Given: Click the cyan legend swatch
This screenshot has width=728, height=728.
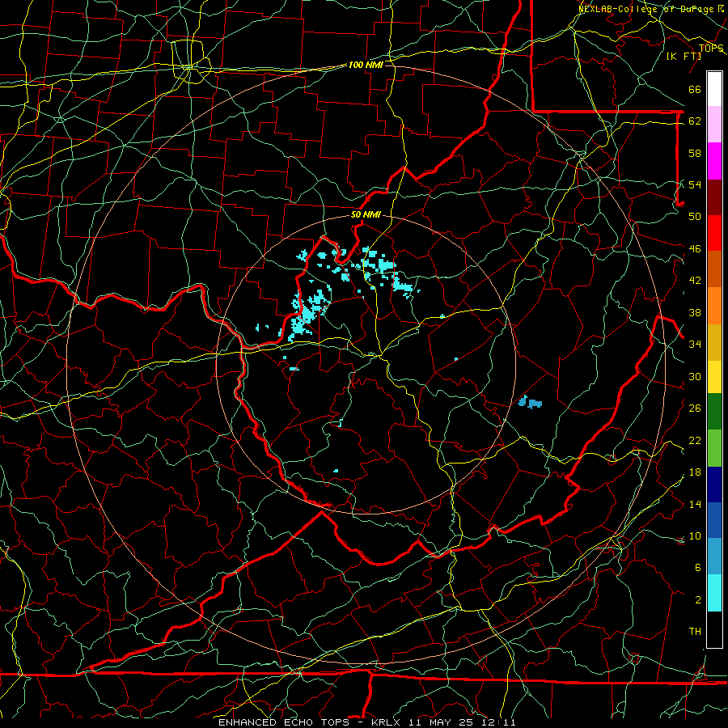Looking at the screenshot, I should (x=714, y=594).
